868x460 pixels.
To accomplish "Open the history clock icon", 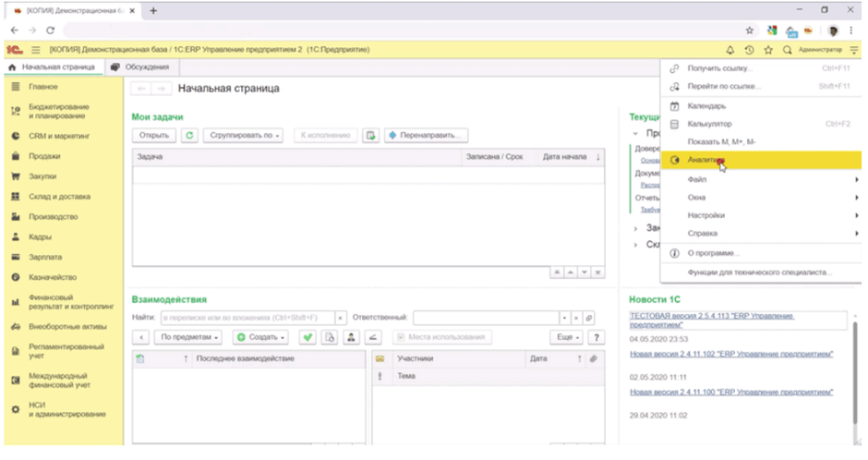I will tap(749, 50).
